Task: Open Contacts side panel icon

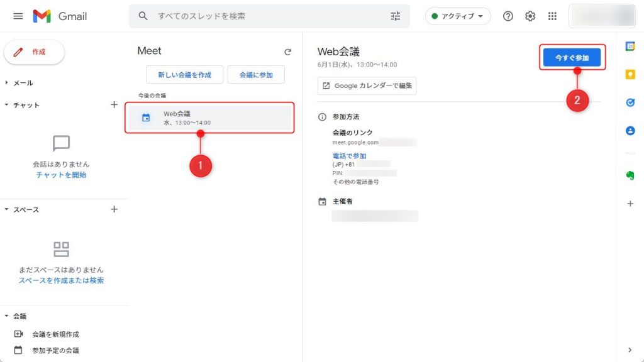Action: click(x=630, y=131)
